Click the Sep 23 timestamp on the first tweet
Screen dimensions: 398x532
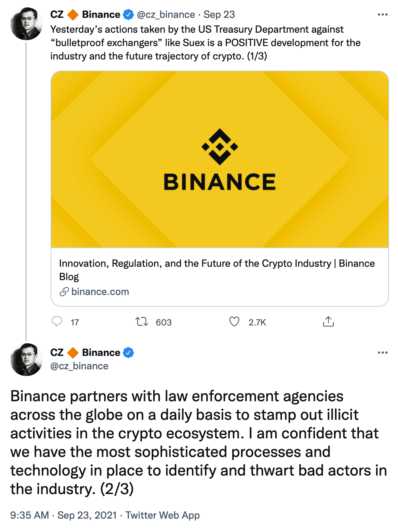[x=219, y=14]
